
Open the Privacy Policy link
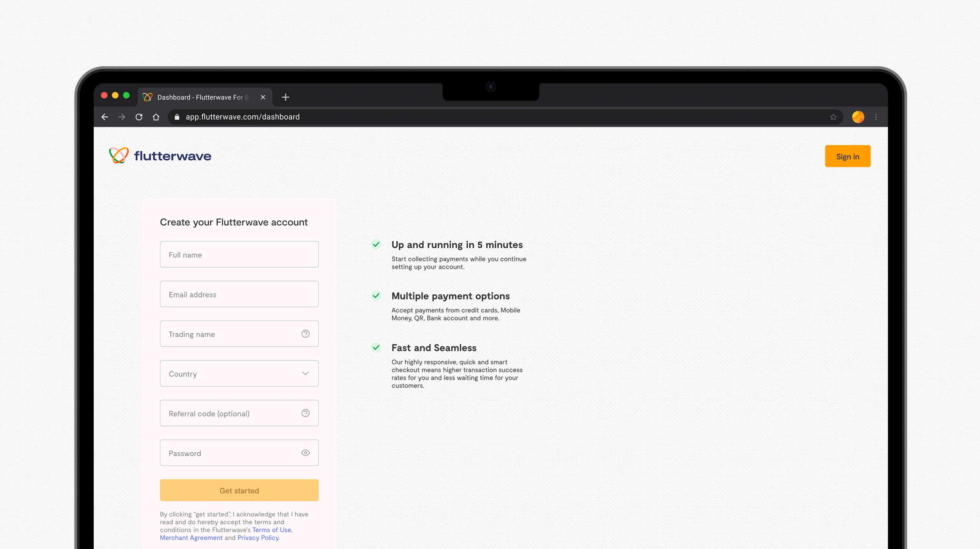coord(258,538)
